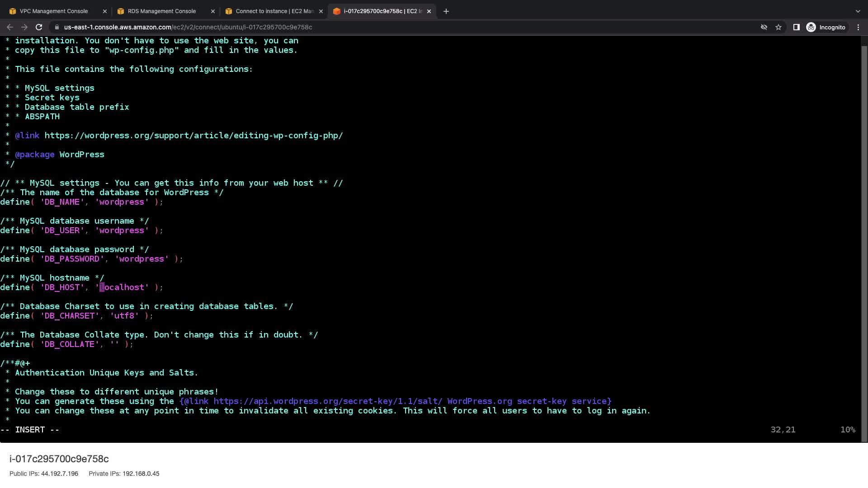Bookmark this page with the star icon
Viewport: 868px width, 488px height.
[x=778, y=27]
